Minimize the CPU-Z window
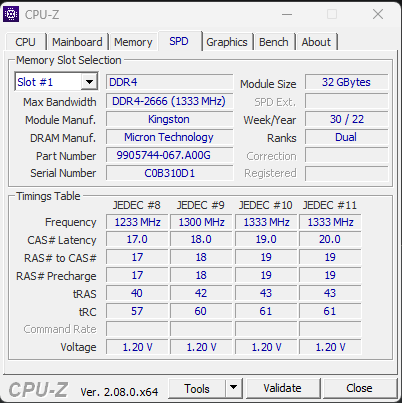The image size is (402, 403). (287, 14)
